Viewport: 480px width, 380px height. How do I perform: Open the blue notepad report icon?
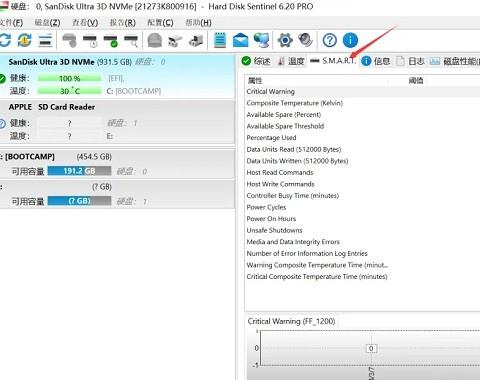[x=220, y=40]
